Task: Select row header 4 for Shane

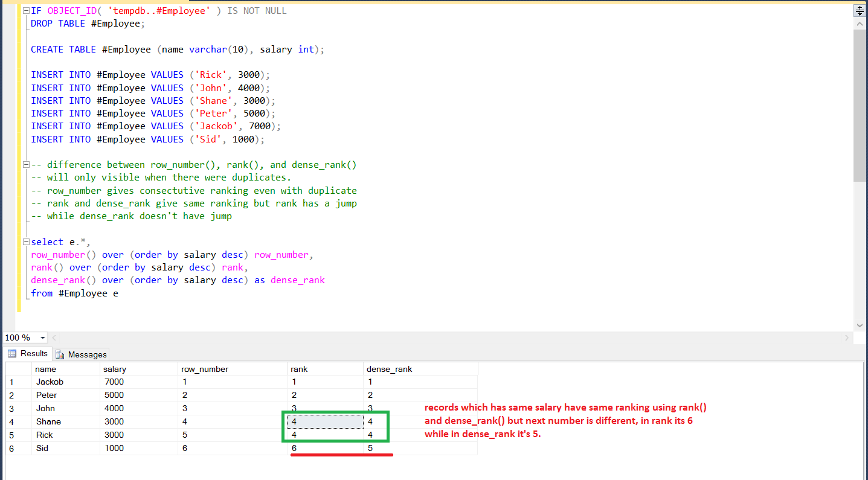Action: (18, 421)
